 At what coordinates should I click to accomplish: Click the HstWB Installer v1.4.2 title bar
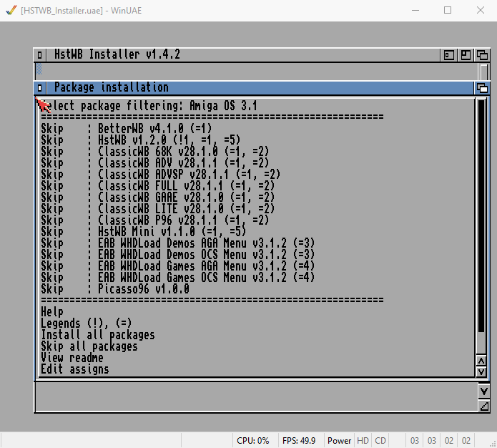pos(243,55)
